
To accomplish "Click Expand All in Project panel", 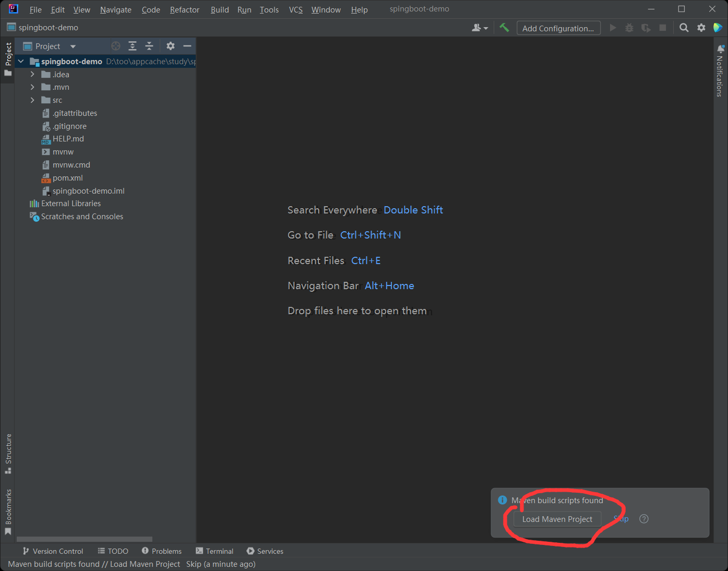I will coord(133,46).
